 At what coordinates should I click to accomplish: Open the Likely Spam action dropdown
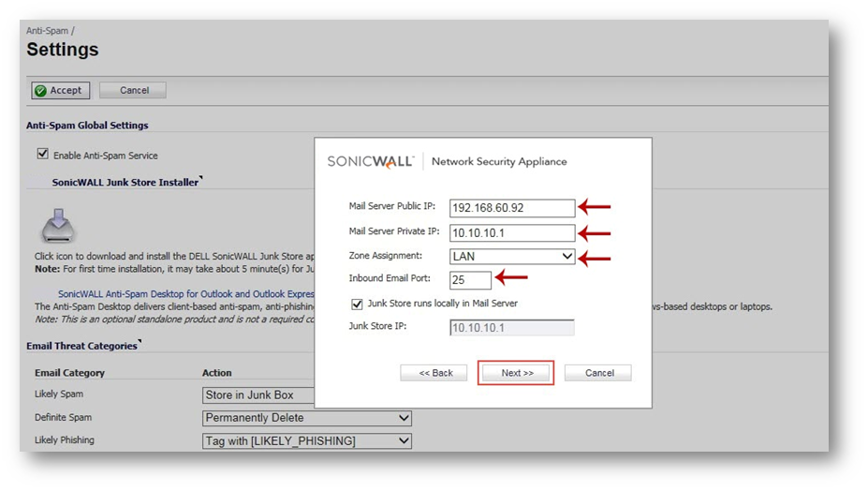pos(258,395)
